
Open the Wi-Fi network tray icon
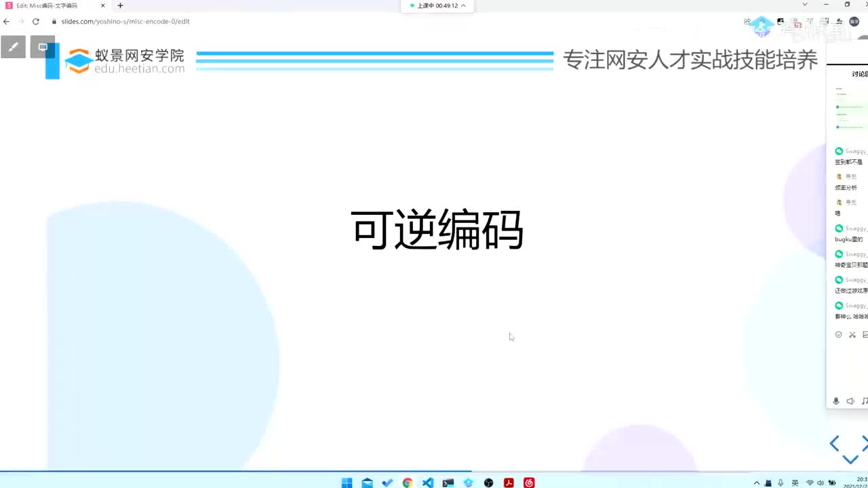[810, 483]
